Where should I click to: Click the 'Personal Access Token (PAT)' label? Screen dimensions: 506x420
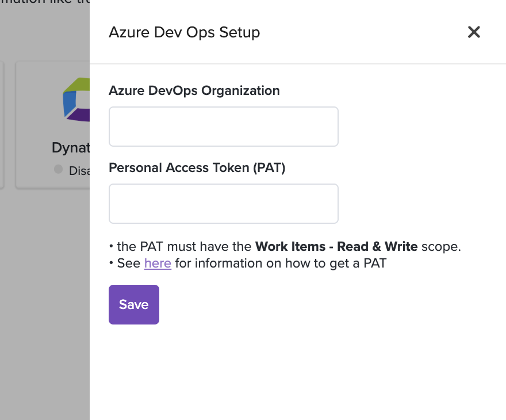point(197,168)
